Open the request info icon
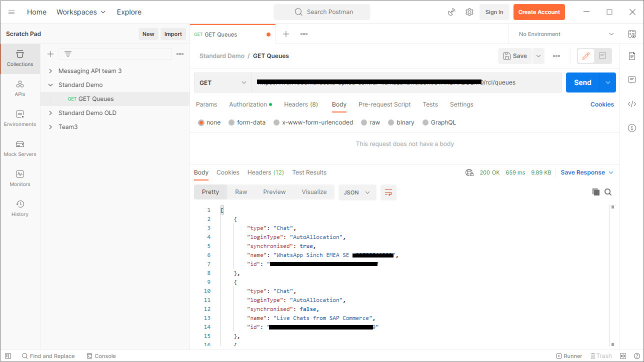The image size is (644, 362). pyautogui.click(x=632, y=128)
